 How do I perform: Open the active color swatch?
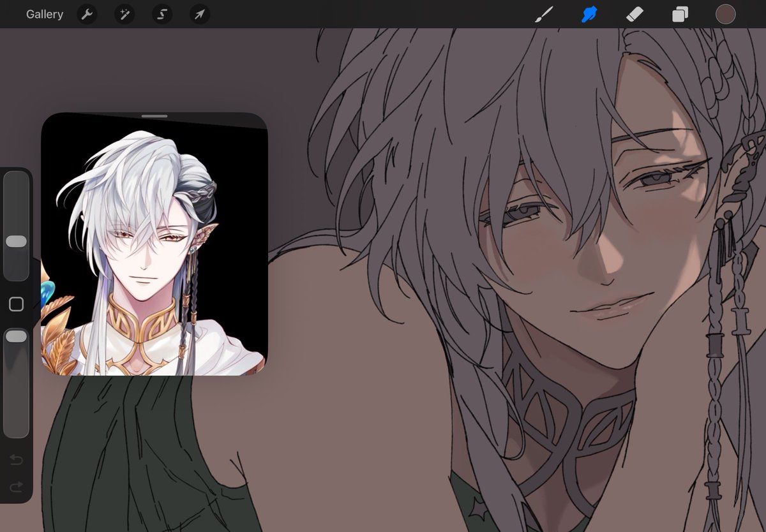725,14
